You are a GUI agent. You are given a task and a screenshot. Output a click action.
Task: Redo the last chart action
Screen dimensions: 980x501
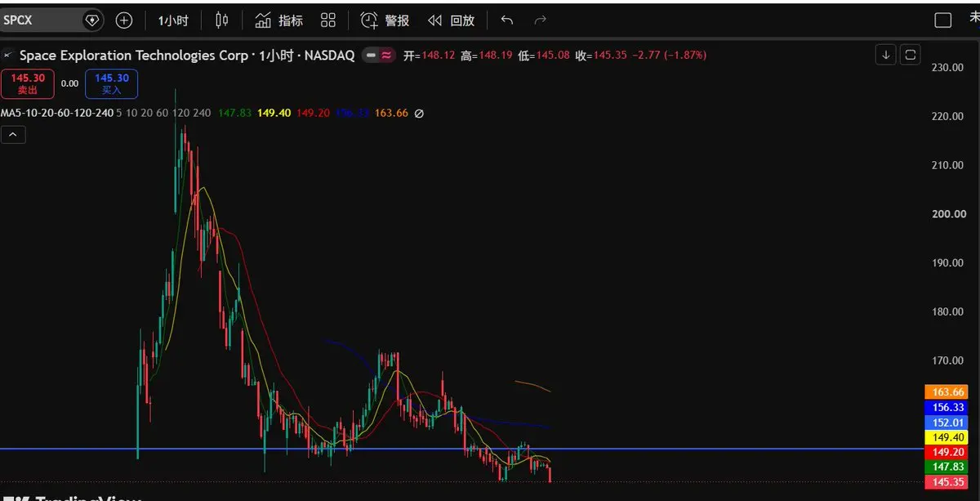(540, 20)
